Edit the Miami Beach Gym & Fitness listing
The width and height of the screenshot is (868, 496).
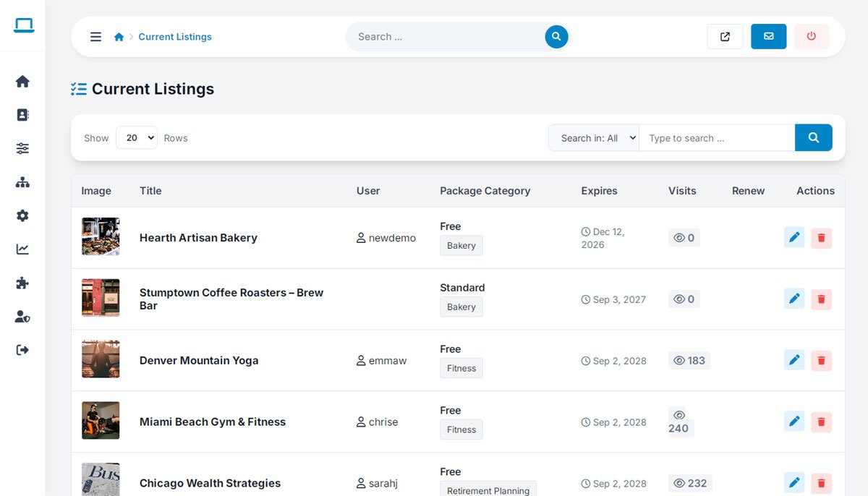coord(794,422)
